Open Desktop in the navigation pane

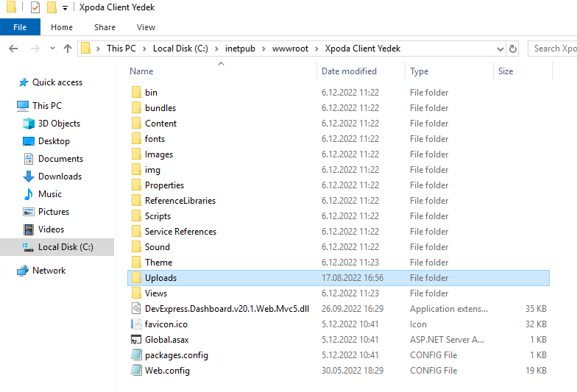coord(54,141)
